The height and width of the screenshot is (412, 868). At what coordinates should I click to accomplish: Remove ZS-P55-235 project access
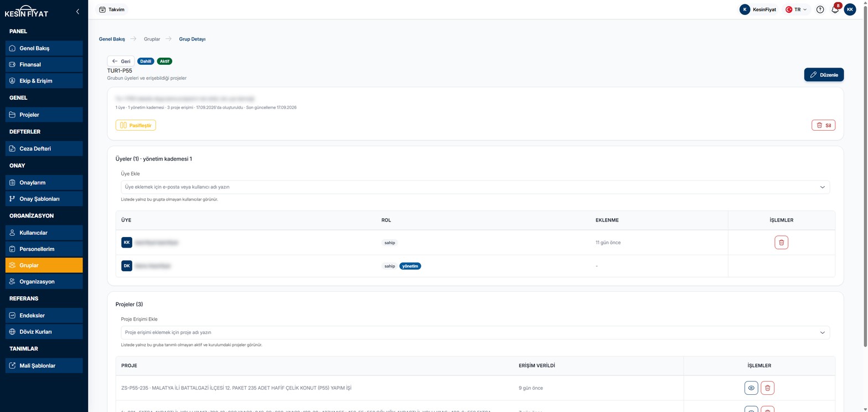[x=767, y=388]
